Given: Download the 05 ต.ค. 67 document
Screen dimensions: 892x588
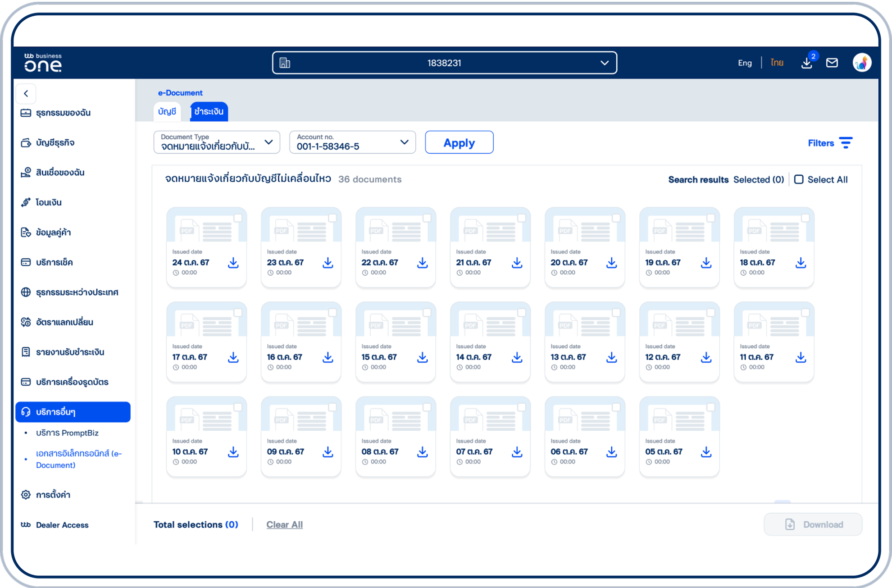Looking at the screenshot, I should tap(706, 452).
